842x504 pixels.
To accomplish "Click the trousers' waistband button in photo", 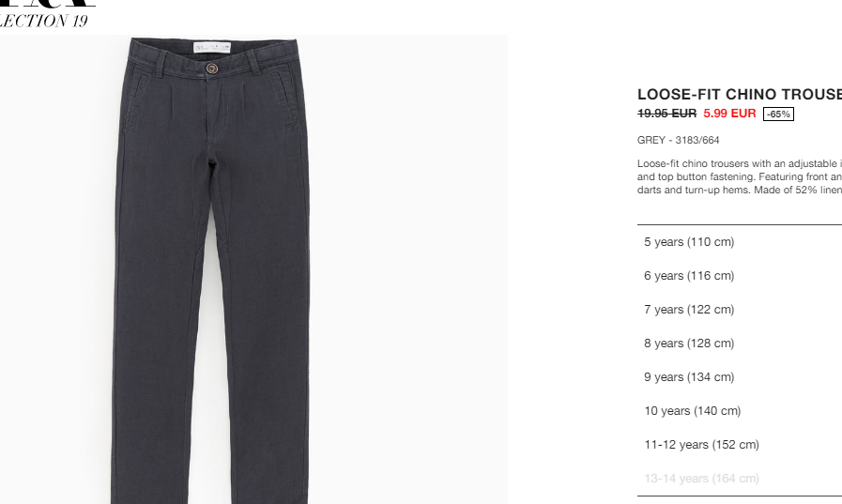I will click(x=211, y=69).
